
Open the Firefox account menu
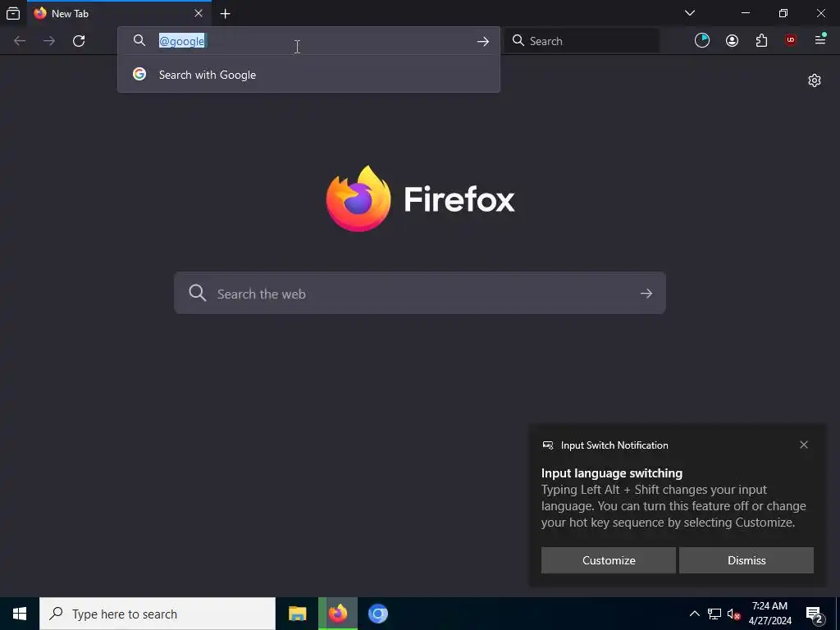click(732, 41)
